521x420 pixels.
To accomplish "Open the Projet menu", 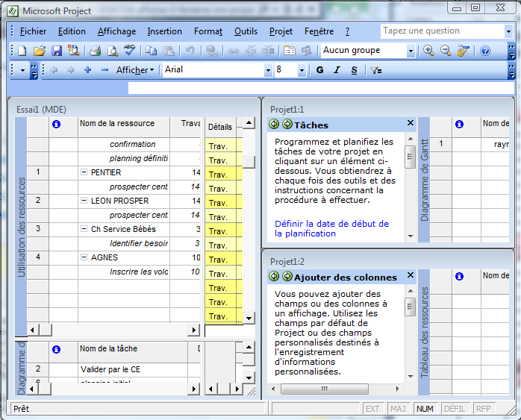I will click(281, 31).
